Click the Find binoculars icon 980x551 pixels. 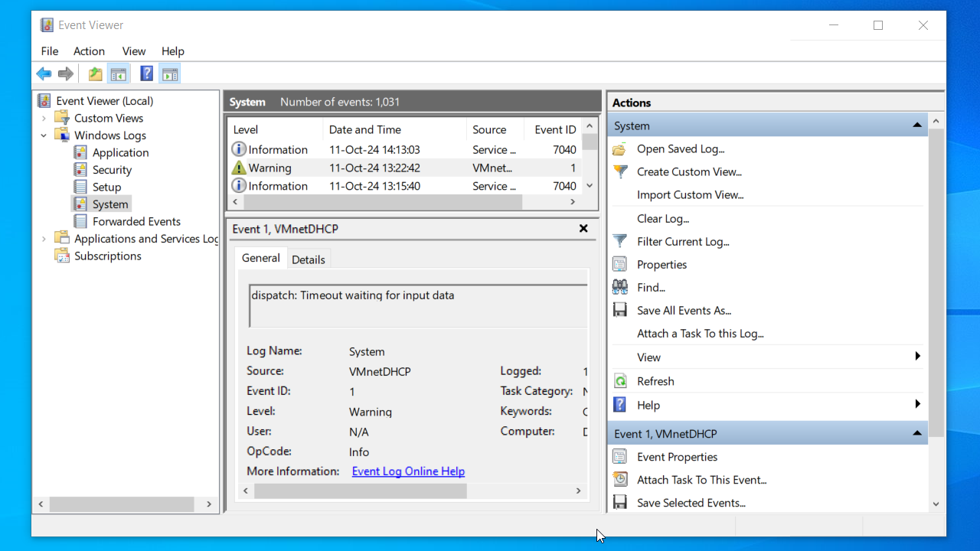click(620, 288)
